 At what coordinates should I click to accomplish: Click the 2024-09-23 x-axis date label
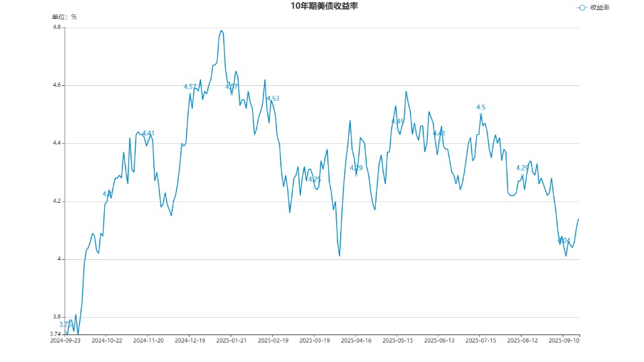pyautogui.click(x=65, y=341)
